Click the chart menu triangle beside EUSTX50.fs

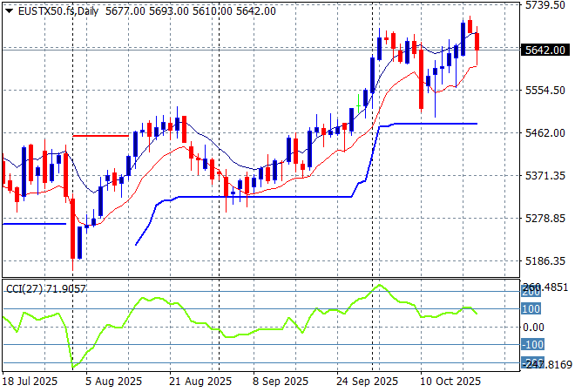point(9,10)
